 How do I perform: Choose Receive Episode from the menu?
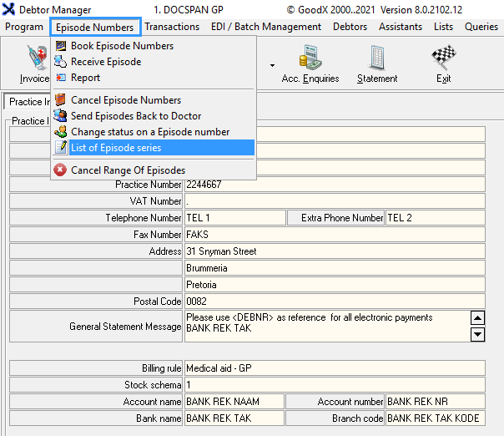pyautogui.click(x=105, y=62)
